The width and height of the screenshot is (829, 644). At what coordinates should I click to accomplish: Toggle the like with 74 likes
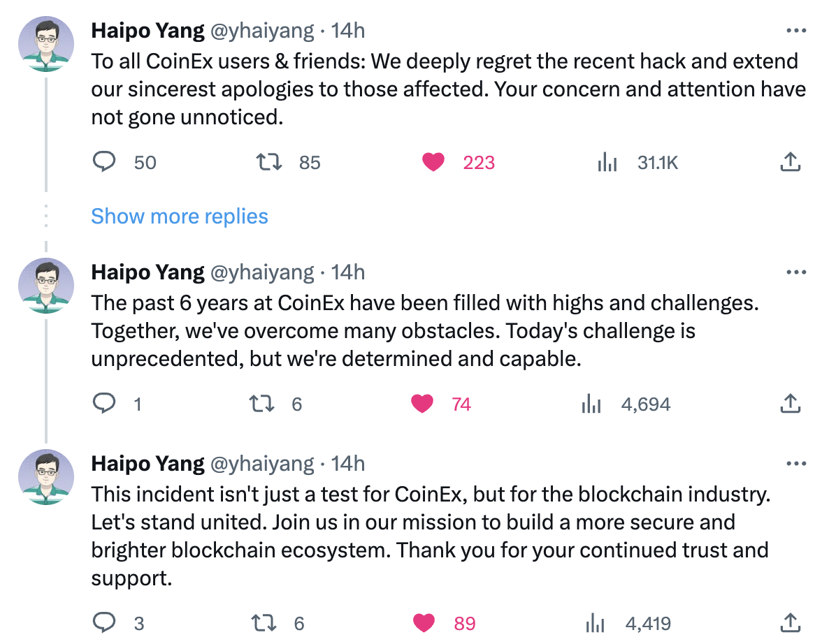point(422,404)
